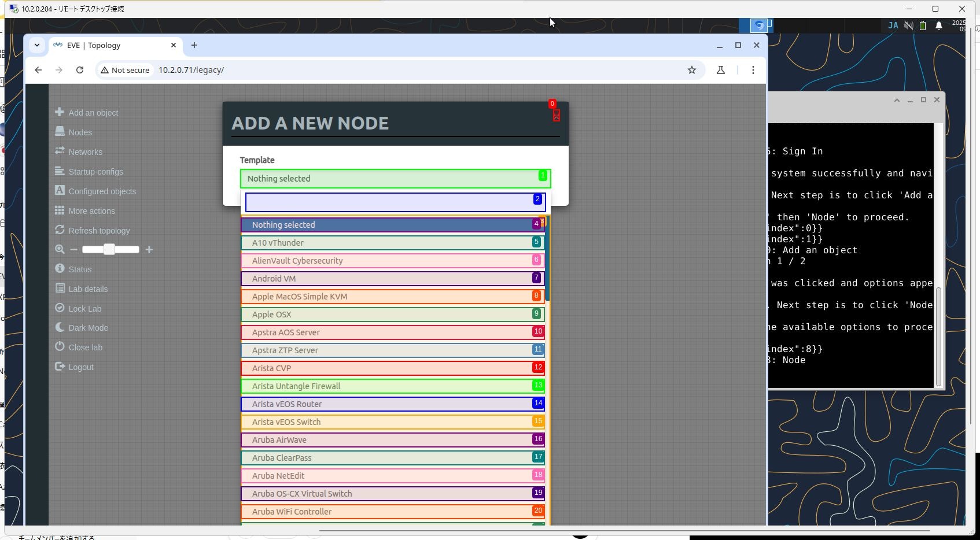Screen dimensions: 980x540
Task: Open a new browser tab
Action: point(194,45)
